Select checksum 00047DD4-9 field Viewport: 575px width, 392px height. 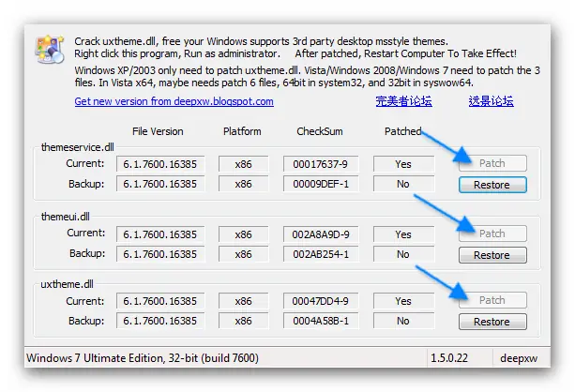point(321,301)
